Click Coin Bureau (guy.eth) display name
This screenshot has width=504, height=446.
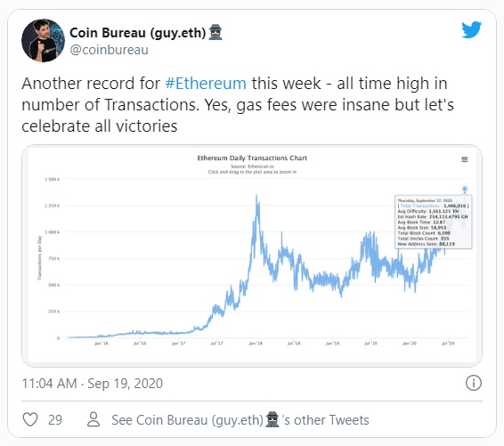pos(137,32)
